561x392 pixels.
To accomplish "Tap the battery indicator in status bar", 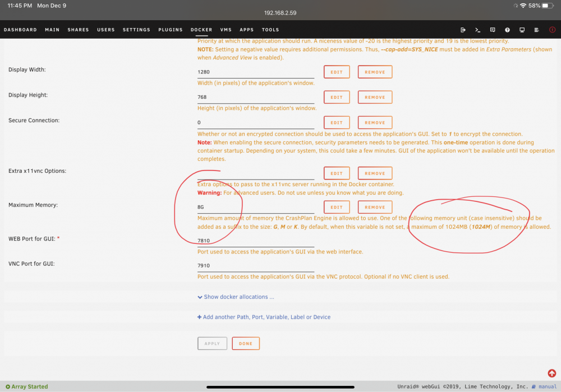I will pos(548,6).
